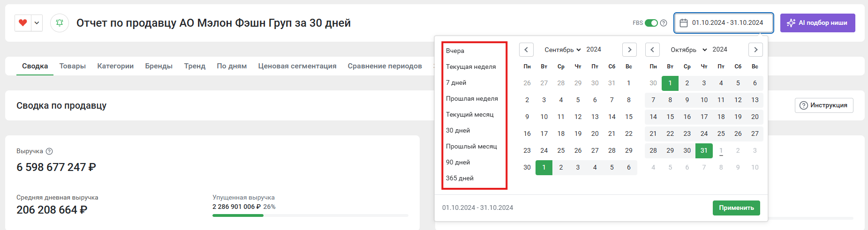
Task: Click the next arrow beside September 2024
Action: 629,50
